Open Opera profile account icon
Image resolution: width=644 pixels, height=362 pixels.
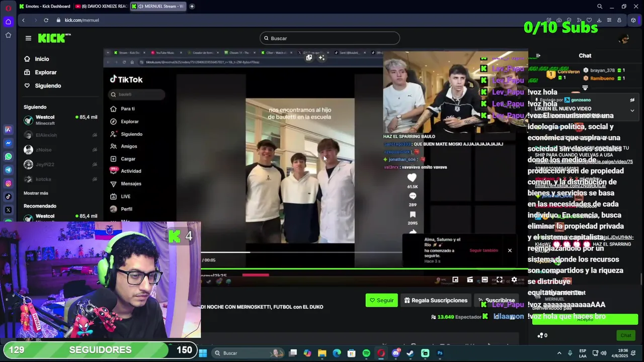tap(619, 20)
